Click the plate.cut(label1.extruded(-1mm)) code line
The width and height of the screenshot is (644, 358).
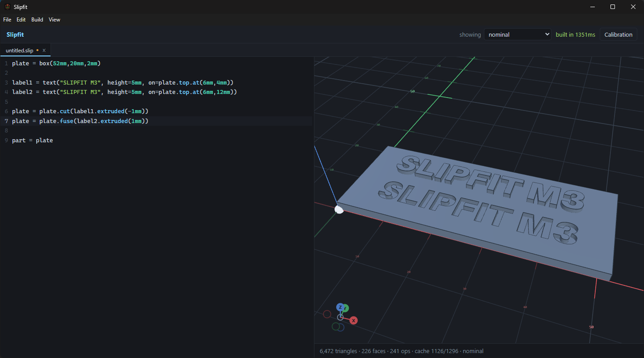(x=80, y=111)
